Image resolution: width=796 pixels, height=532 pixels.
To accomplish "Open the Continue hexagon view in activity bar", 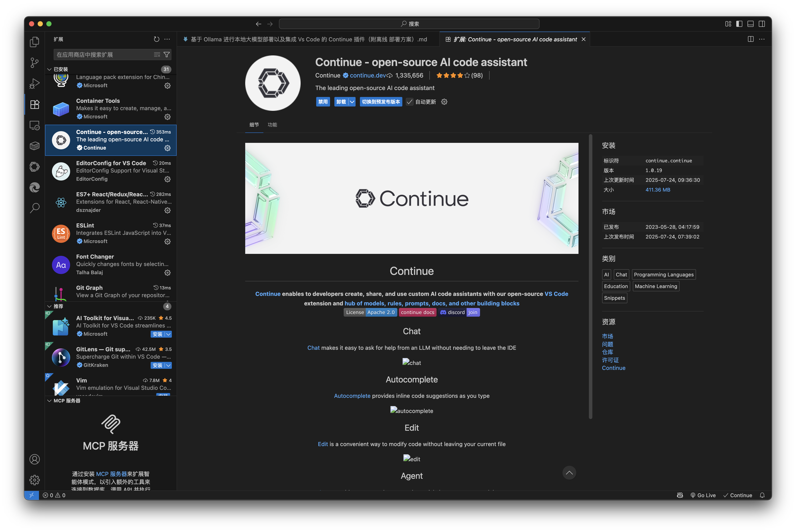I will [34, 167].
